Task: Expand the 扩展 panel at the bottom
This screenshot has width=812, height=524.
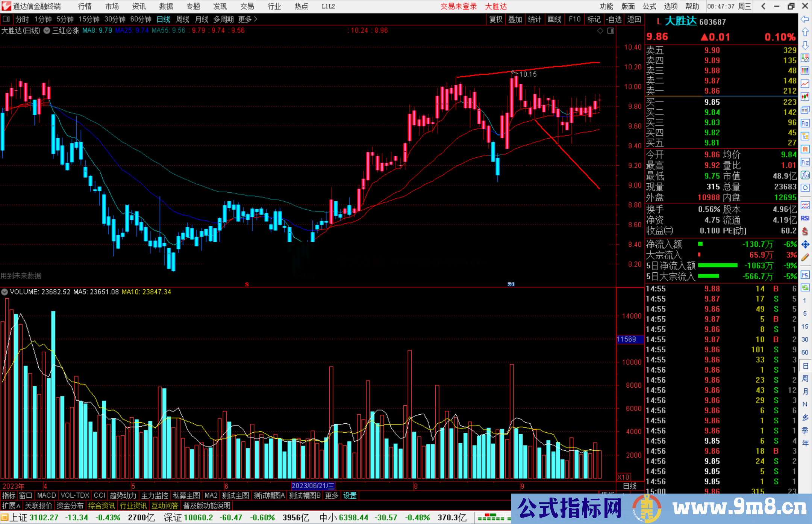Action: click(x=11, y=506)
